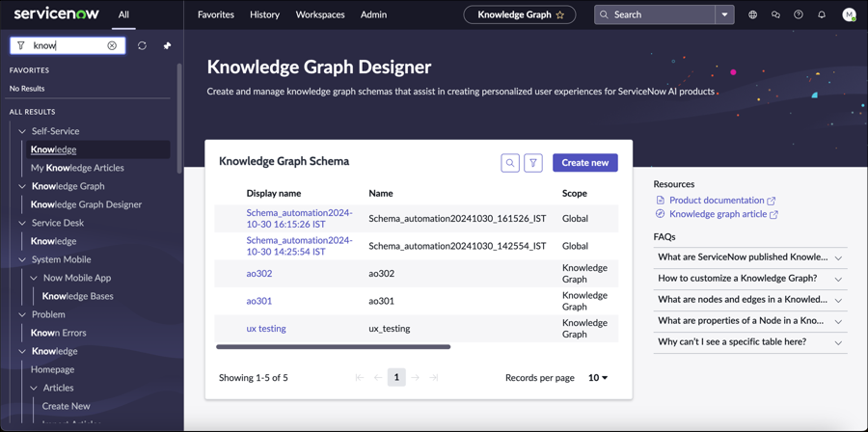Screen dimensions: 868x432
Task: Open the ao302 schema link
Action: coord(259,273)
